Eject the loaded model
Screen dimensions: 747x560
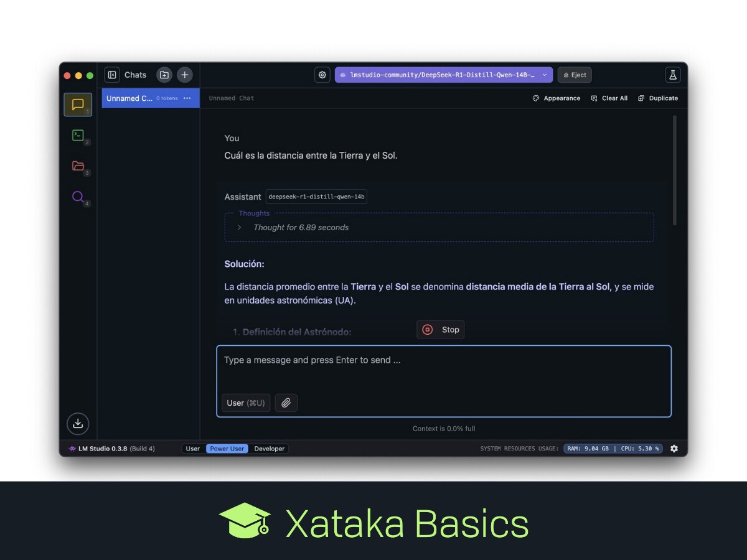(575, 75)
